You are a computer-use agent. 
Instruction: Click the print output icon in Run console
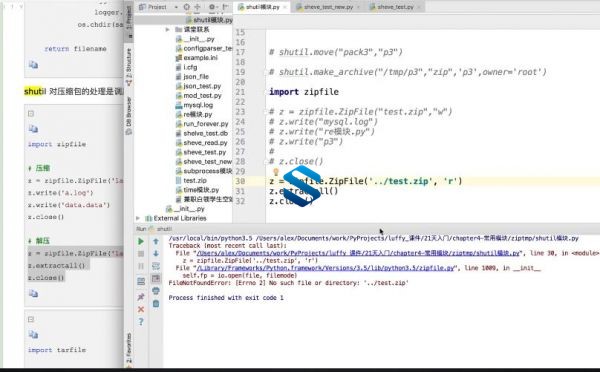(156, 291)
